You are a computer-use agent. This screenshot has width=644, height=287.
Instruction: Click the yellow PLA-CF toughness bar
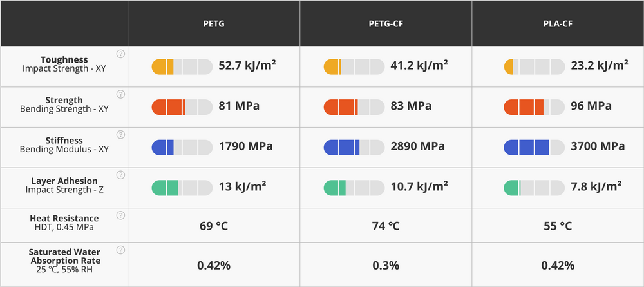533,66
